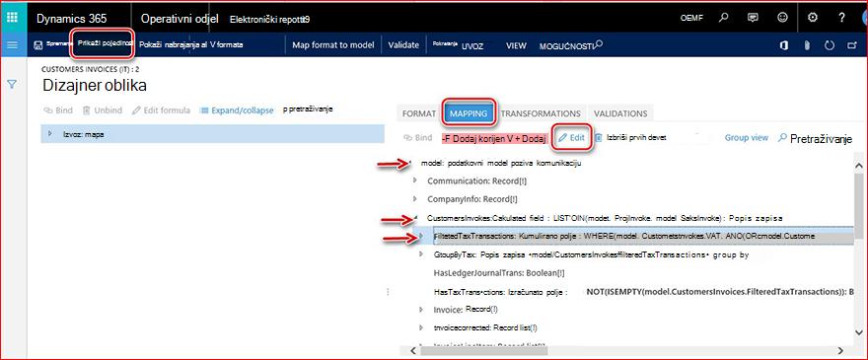
Task: Open page in new window icon
Action: point(851,45)
